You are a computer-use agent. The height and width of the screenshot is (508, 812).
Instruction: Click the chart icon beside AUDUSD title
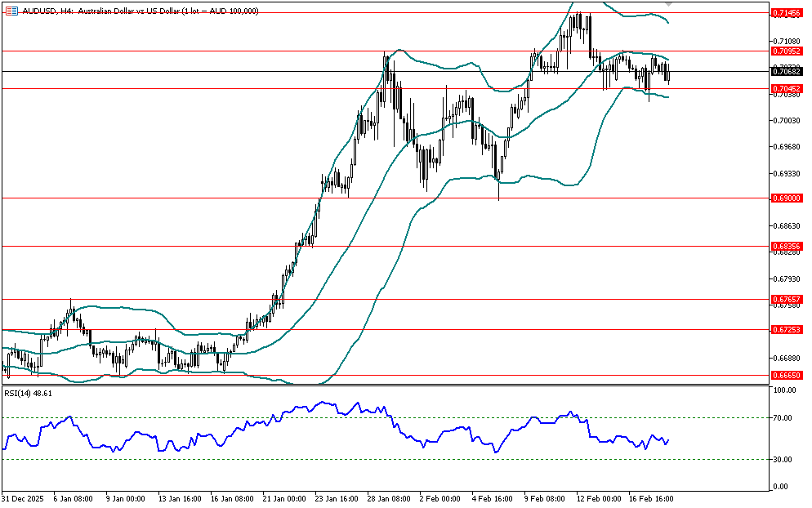click(11, 11)
